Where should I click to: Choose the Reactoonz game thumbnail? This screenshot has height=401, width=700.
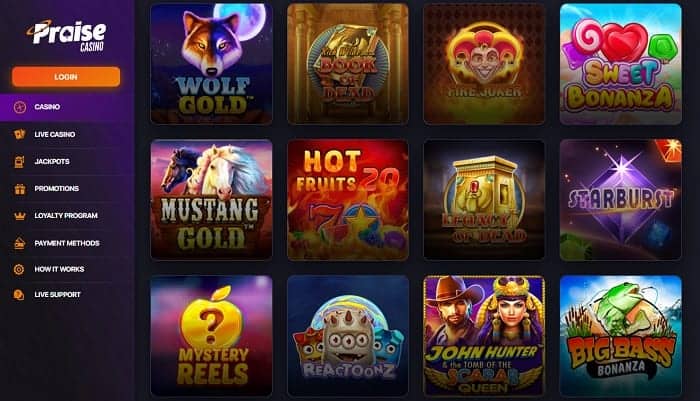(348, 336)
